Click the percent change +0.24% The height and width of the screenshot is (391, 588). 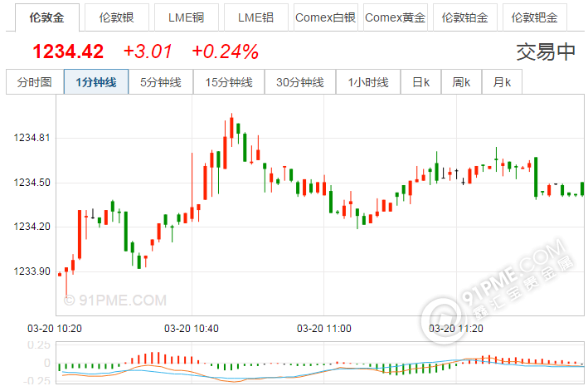click(225, 51)
